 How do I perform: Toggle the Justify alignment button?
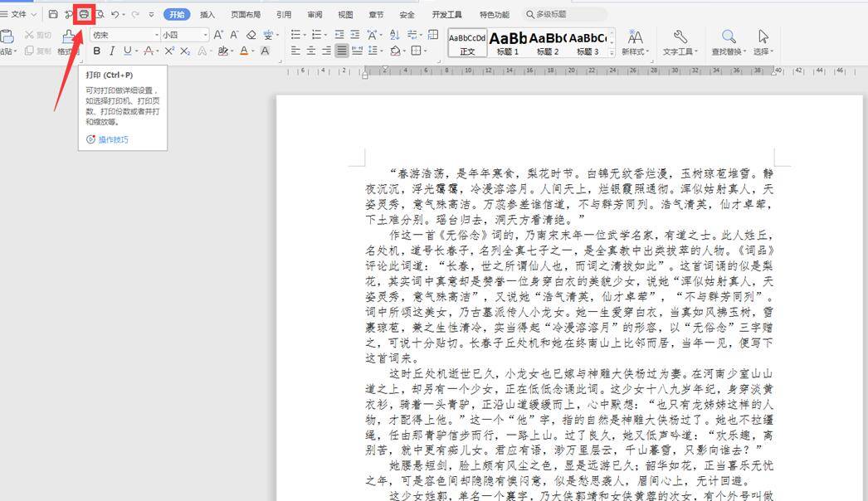tap(342, 51)
